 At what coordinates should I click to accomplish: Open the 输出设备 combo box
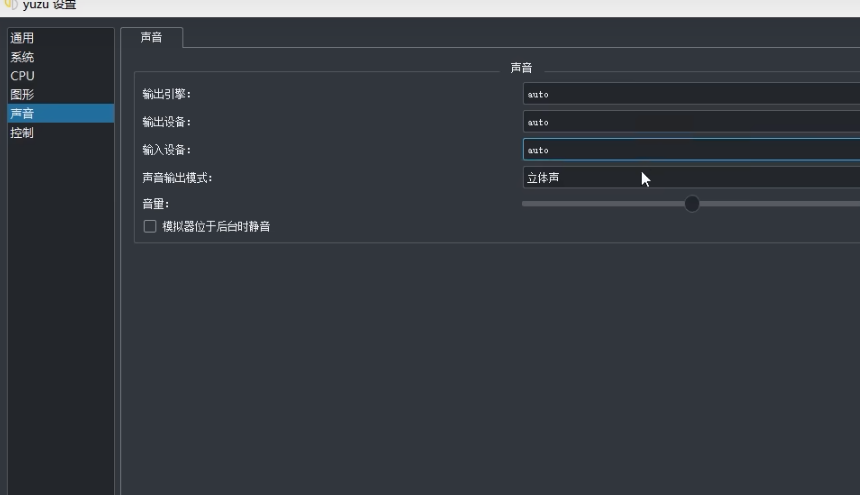[x=690, y=122]
